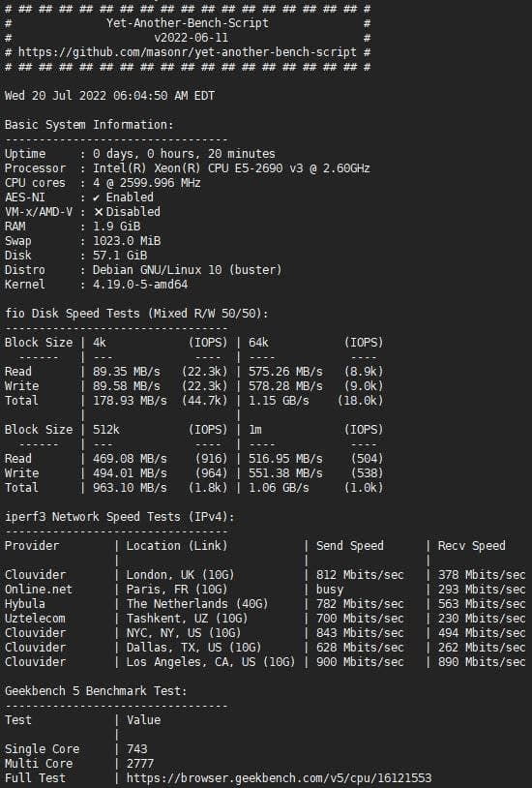Click the Los Angeles 890 Mbits/sec recv speed
532x788 pixels.
click(482, 662)
